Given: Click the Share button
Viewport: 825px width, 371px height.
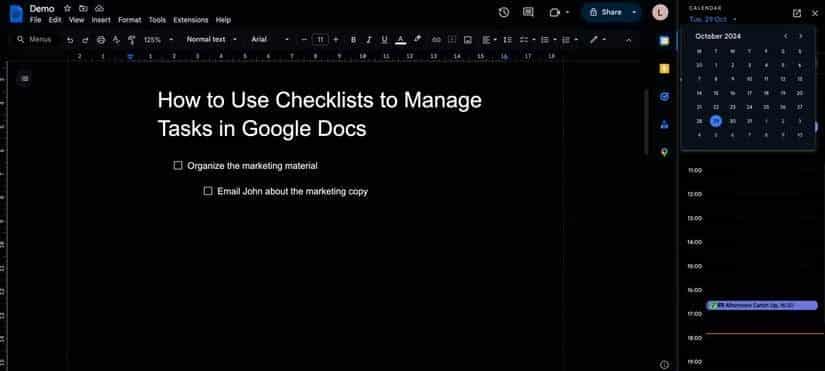Looking at the screenshot, I should pos(605,12).
